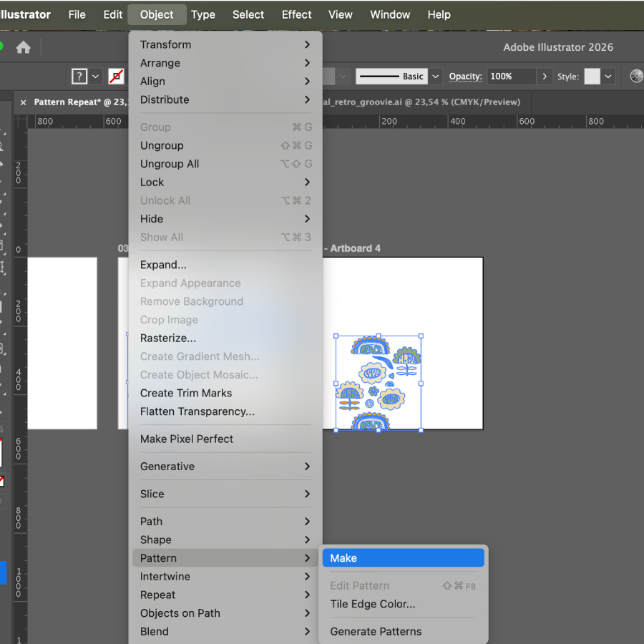
Task: Choose Expand... from the Object menu
Action: [225, 265]
